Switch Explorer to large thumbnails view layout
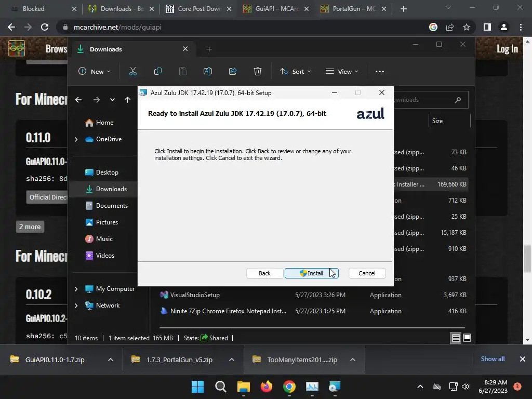532x399 pixels. [x=467, y=338]
